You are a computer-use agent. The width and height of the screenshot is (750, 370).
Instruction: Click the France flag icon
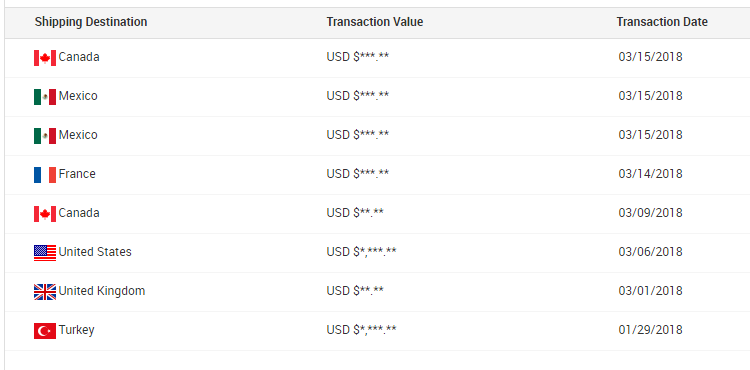coord(45,175)
